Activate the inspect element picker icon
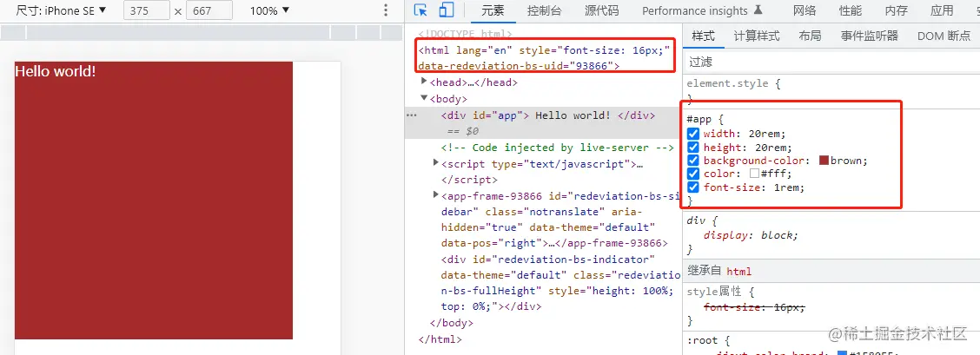This screenshot has width=980, height=355. [421, 10]
